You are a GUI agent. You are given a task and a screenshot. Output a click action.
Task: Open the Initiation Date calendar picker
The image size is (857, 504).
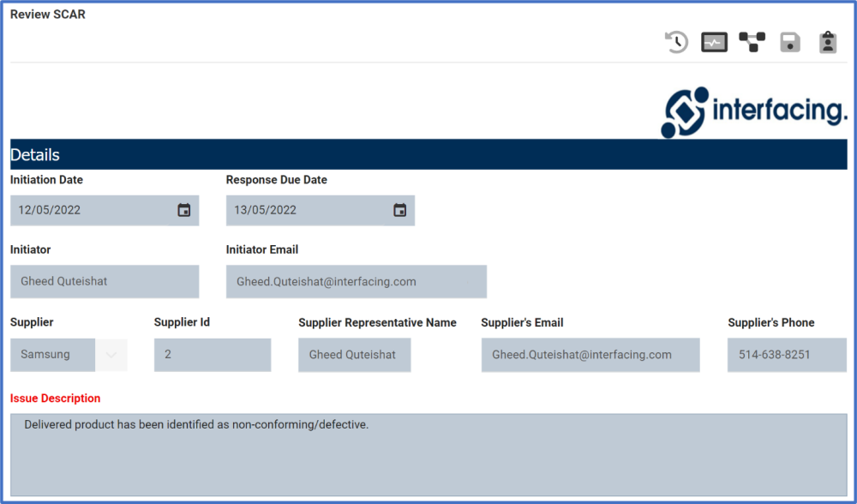[x=184, y=210]
